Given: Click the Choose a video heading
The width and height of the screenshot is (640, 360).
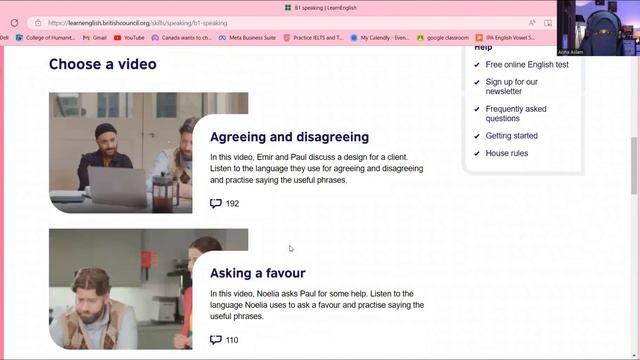Looking at the screenshot, I should [102, 64].
